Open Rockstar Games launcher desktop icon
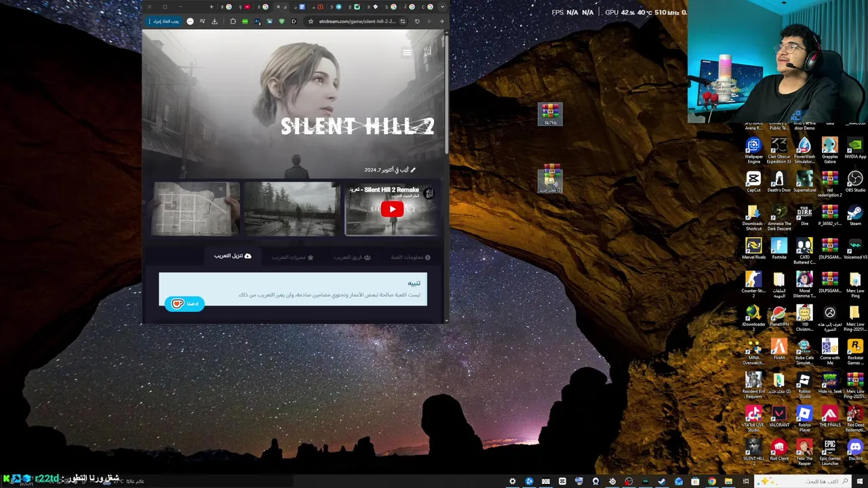The width and height of the screenshot is (868, 488). coord(855,352)
